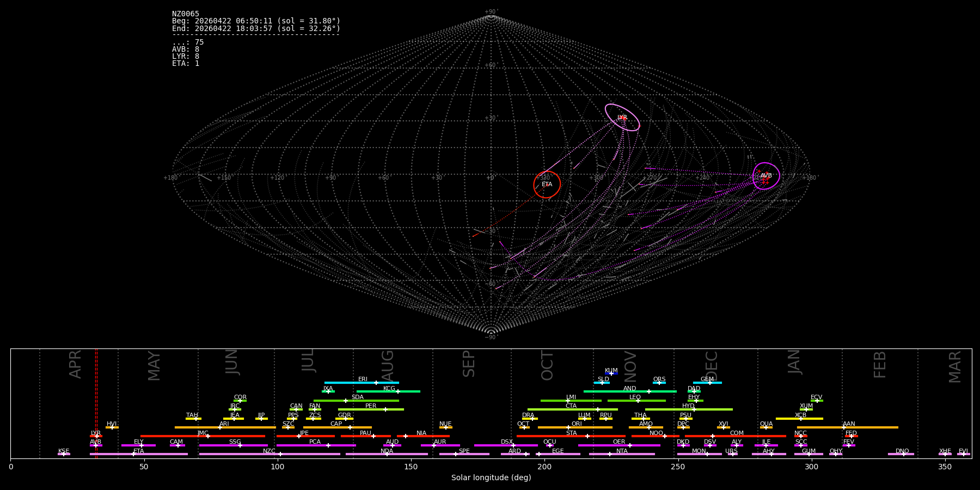Click the AVB radiant circle on sky map
Viewport: 980px width, 490px height.
coord(766,176)
